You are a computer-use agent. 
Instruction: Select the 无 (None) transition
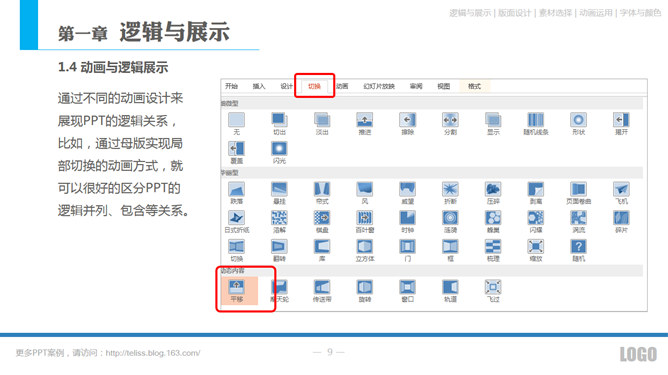[236, 124]
